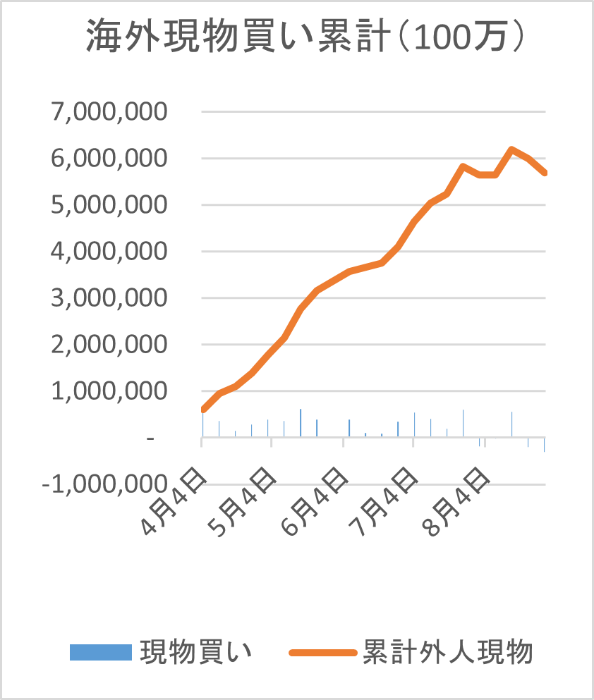Select the -1,000,000 y-axis label

pyautogui.click(x=109, y=484)
